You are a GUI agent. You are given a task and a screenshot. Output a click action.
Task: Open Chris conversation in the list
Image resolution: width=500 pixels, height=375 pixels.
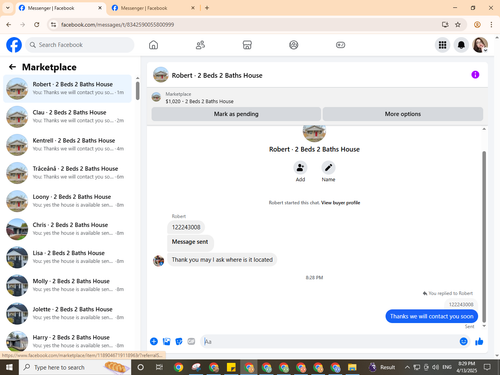pos(67,229)
